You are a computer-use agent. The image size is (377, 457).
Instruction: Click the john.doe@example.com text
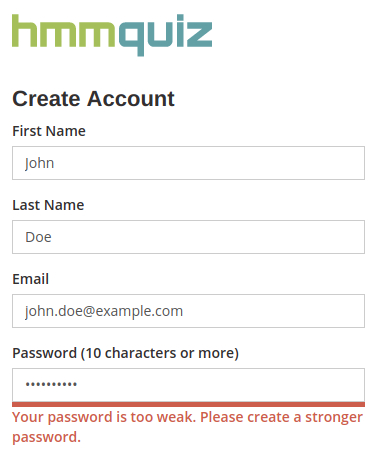click(x=104, y=311)
